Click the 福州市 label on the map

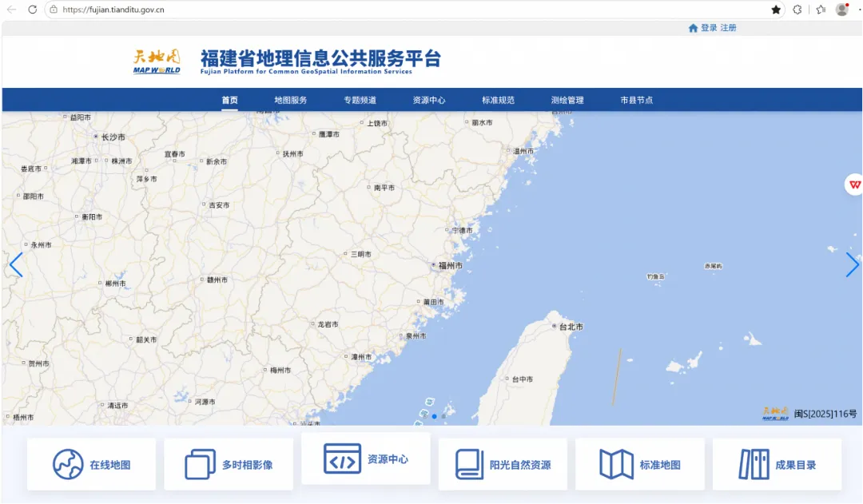pyautogui.click(x=450, y=266)
